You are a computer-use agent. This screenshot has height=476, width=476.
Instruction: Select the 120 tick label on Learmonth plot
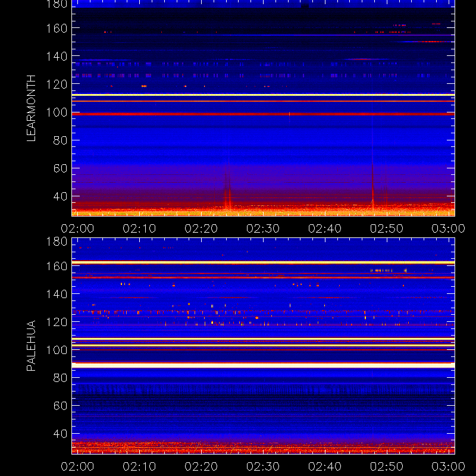click(x=57, y=84)
